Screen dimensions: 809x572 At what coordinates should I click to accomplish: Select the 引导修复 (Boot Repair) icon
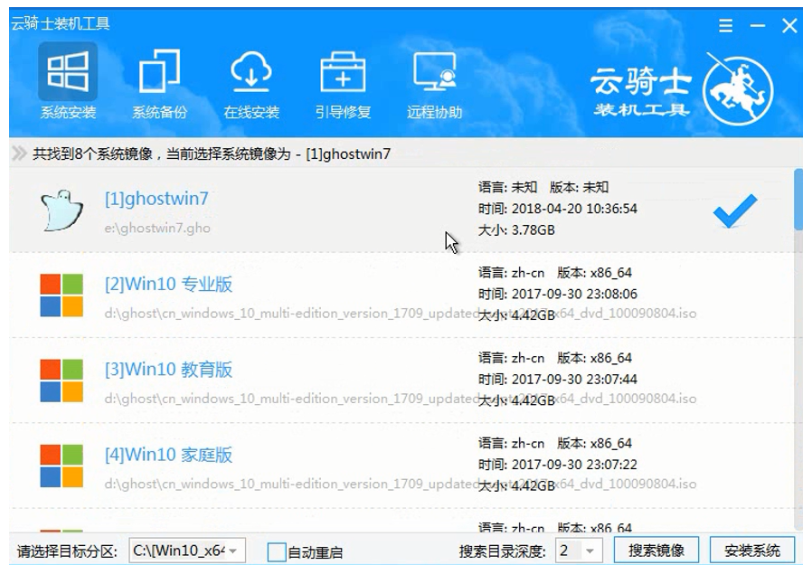point(342,84)
